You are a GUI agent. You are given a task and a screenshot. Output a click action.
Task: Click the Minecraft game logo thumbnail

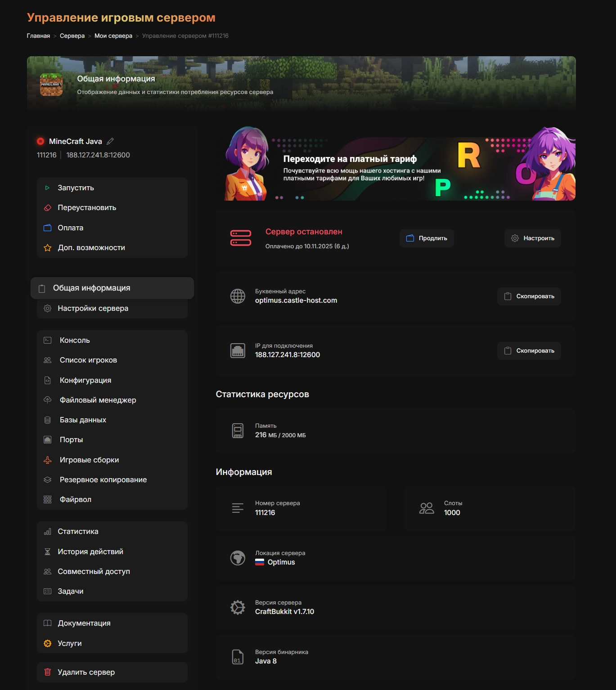coord(51,85)
